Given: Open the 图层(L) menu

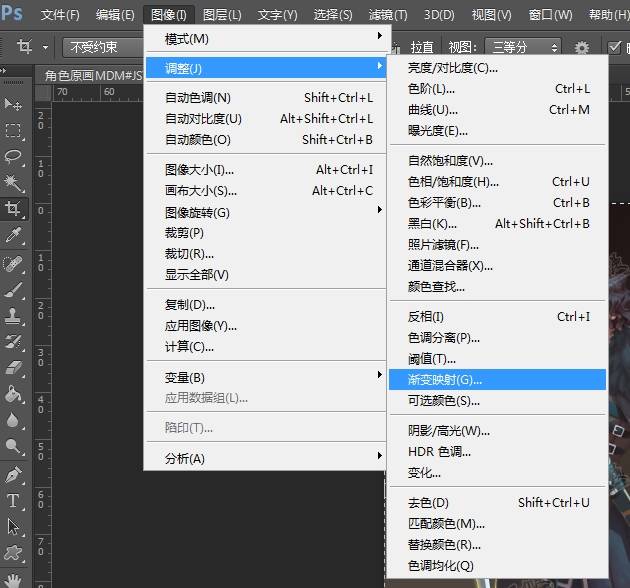Looking at the screenshot, I should coord(222,15).
